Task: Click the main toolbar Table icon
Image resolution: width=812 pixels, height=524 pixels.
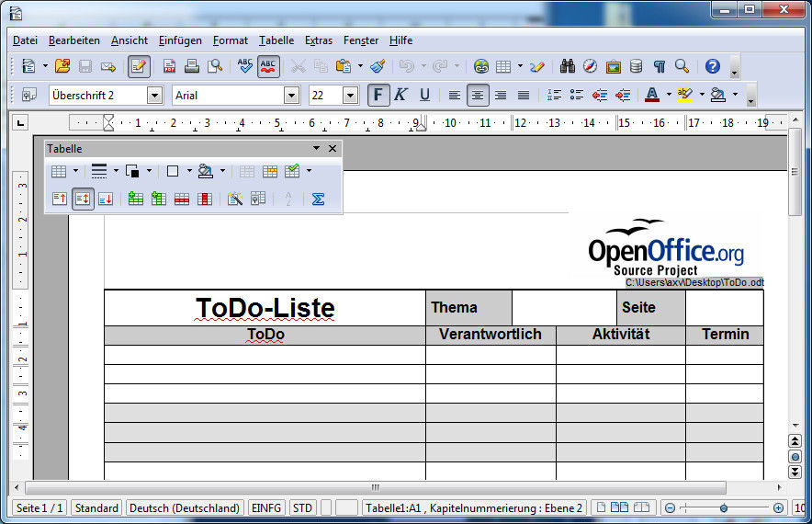Action: [x=503, y=66]
